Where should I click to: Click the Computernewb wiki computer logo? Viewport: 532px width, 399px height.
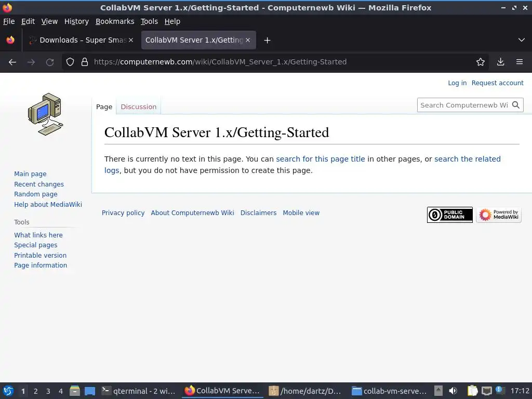(x=46, y=114)
